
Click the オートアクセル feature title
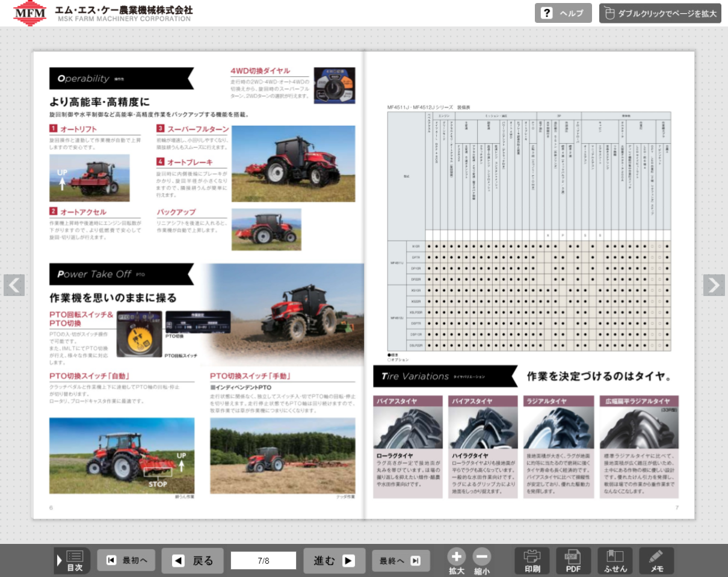(83, 212)
